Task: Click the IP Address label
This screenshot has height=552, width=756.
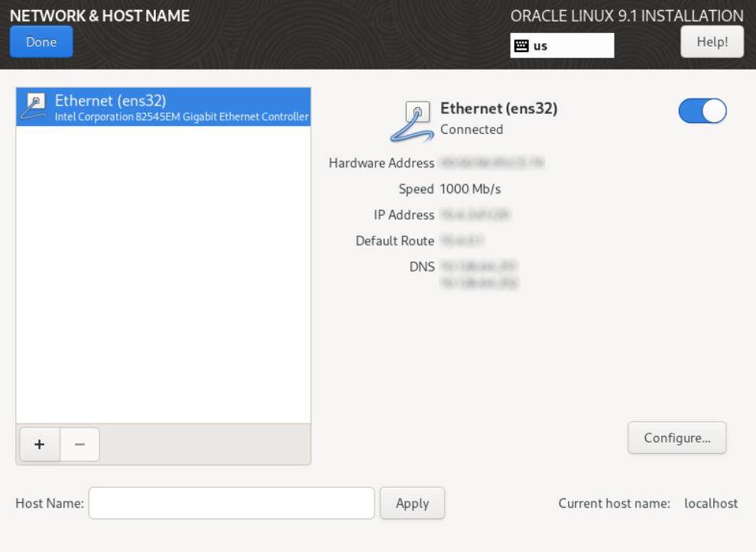Action: [x=404, y=215]
